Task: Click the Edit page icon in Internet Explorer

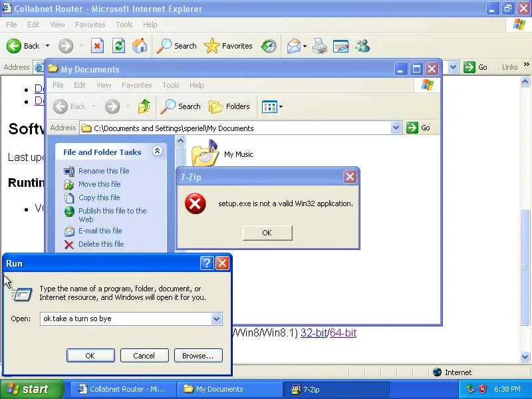Action: (x=341, y=46)
